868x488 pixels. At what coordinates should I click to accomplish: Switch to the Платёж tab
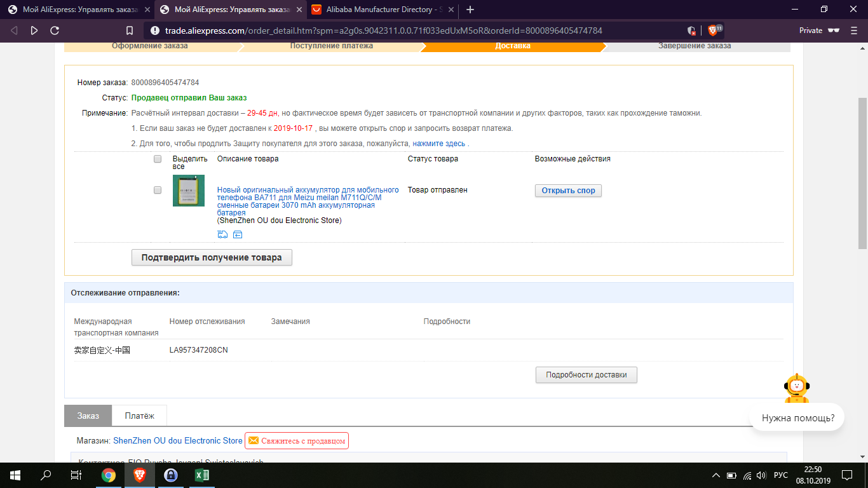[140, 416]
